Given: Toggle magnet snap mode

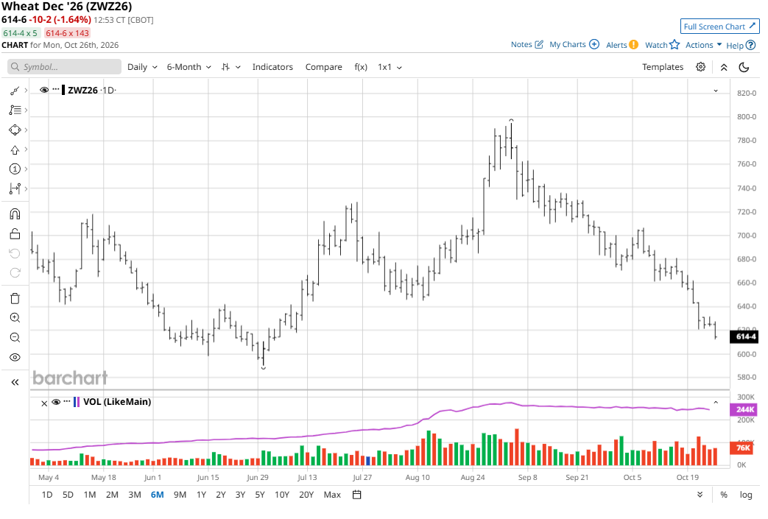Looking at the screenshot, I should (15, 214).
